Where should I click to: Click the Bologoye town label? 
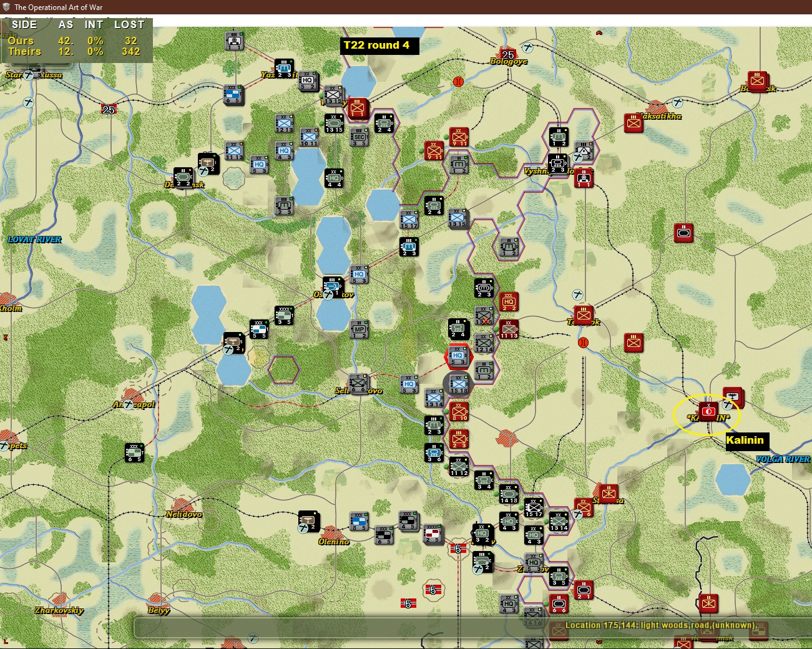(x=509, y=62)
